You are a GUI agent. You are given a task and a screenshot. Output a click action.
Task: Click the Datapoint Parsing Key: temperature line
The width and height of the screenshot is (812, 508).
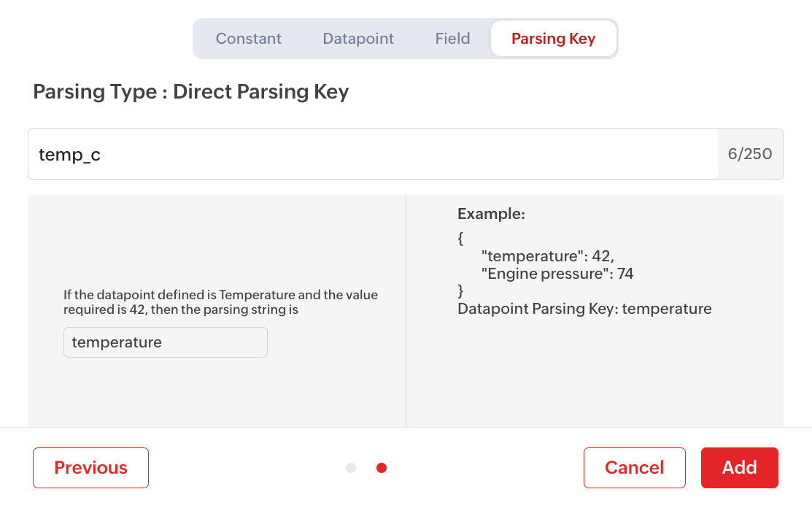(584, 309)
